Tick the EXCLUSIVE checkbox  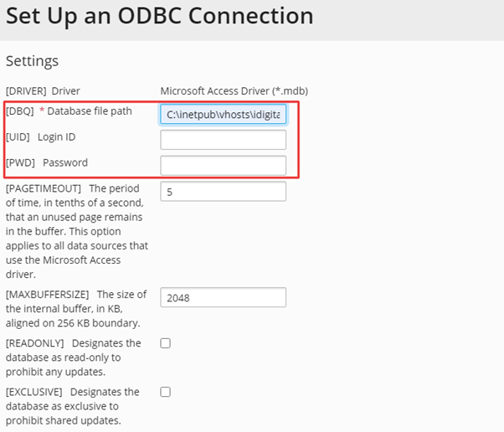click(x=165, y=392)
